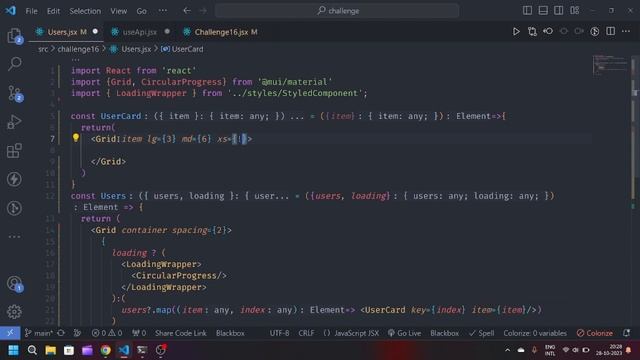The height and width of the screenshot is (360, 640).
Task: Open the File menu
Action: [x=31, y=11]
